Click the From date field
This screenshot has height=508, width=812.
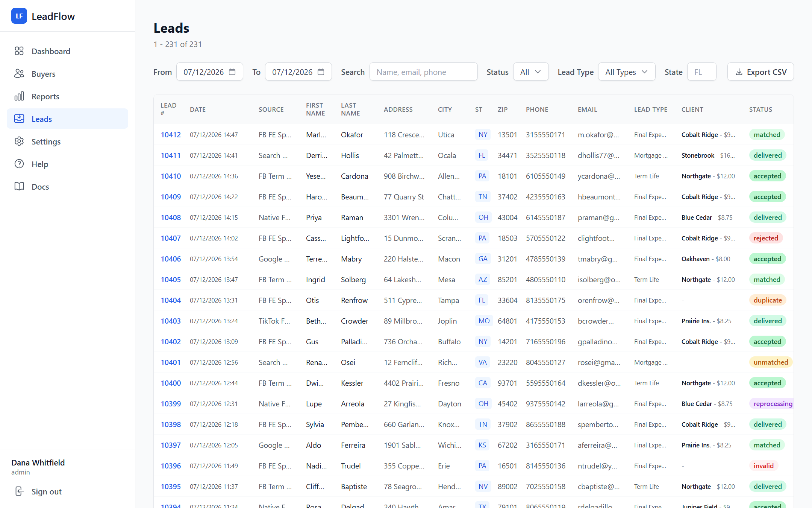click(210, 71)
